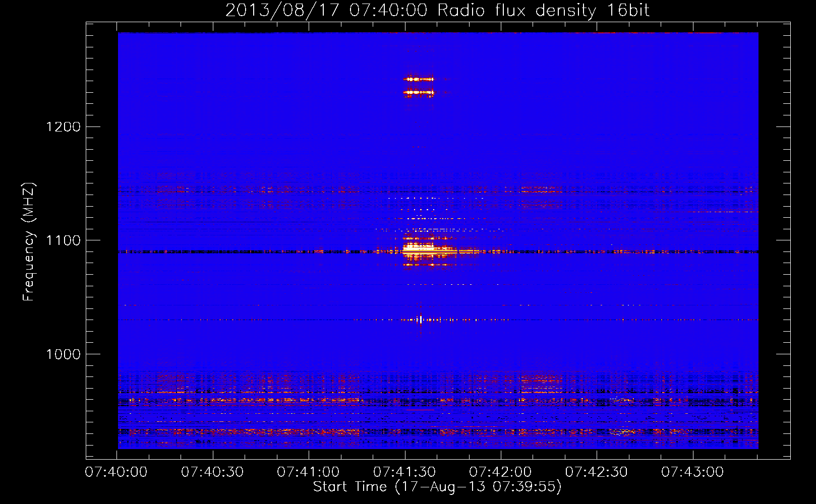Select the 1200 frequency tick label
The height and width of the screenshot is (504, 816).
(x=63, y=127)
